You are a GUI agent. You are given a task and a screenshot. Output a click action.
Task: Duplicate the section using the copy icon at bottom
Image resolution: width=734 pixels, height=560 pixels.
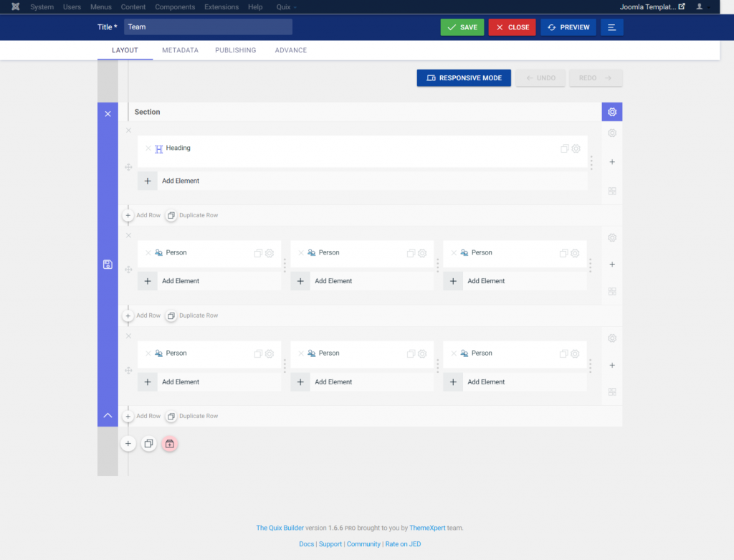148,443
